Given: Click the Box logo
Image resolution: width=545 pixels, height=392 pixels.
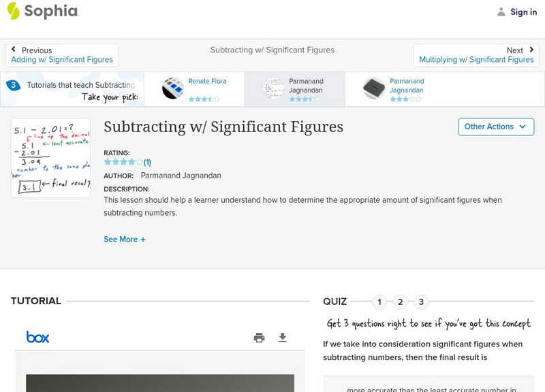Looking at the screenshot, I should click(x=37, y=337).
